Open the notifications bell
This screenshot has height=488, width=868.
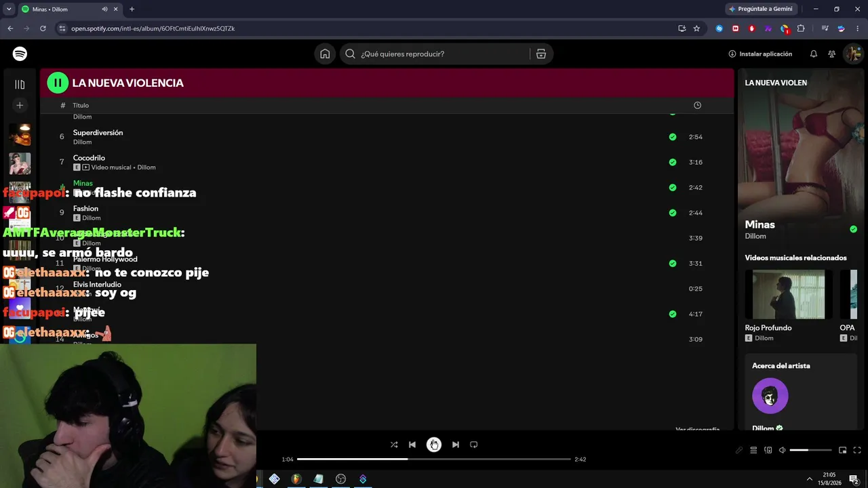(814, 54)
